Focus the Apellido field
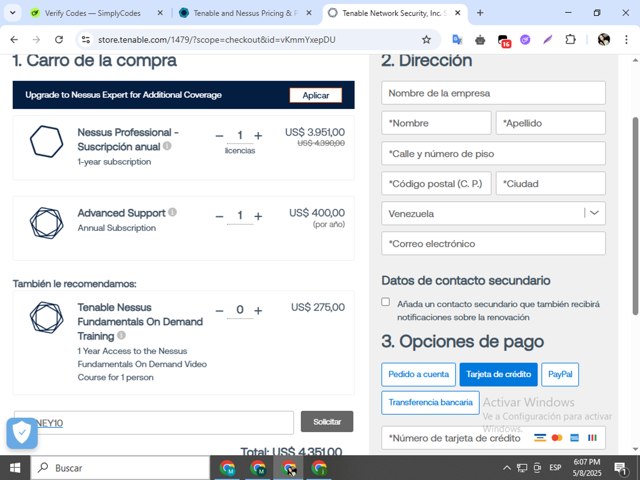The width and height of the screenshot is (640, 480). click(x=551, y=123)
